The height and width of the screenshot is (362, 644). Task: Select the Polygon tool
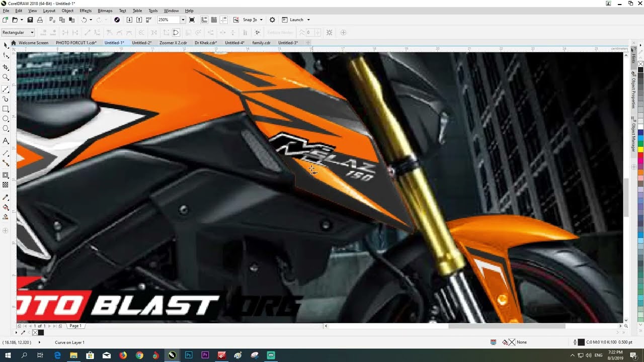(x=6, y=129)
